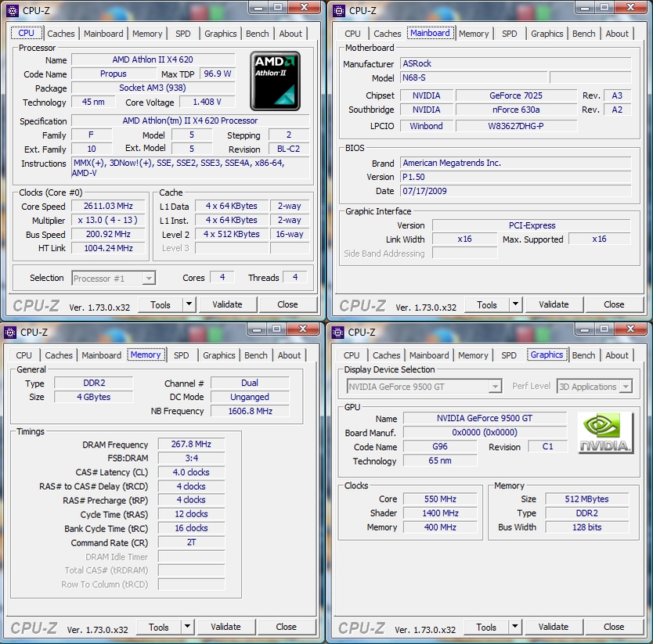Open About tab in CPU window
Screen dimensions: 653x644
[x=290, y=34]
